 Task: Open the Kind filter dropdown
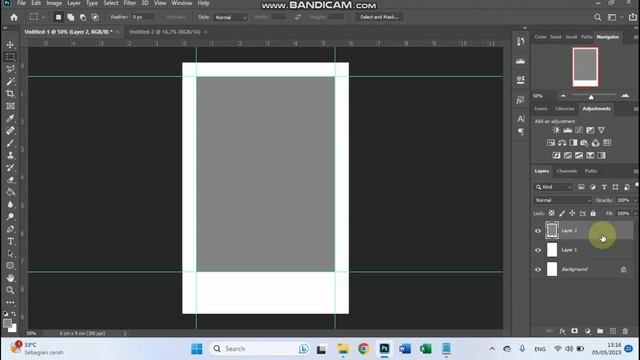(553, 187)
